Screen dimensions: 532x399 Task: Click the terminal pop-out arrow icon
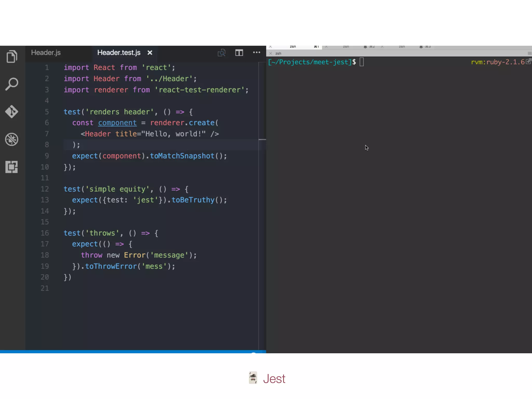528,62
